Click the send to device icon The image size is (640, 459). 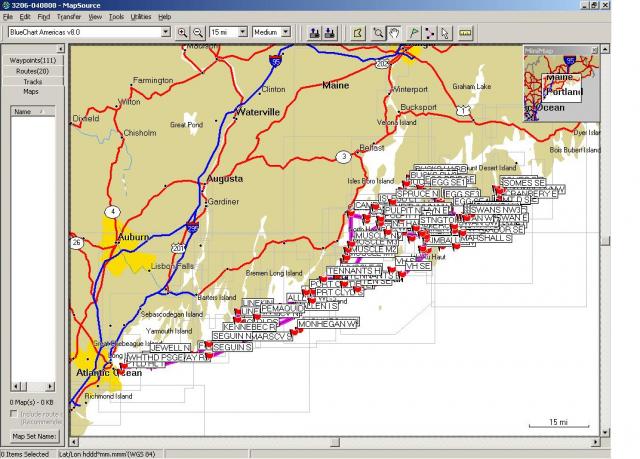click(x=314, y=33)
